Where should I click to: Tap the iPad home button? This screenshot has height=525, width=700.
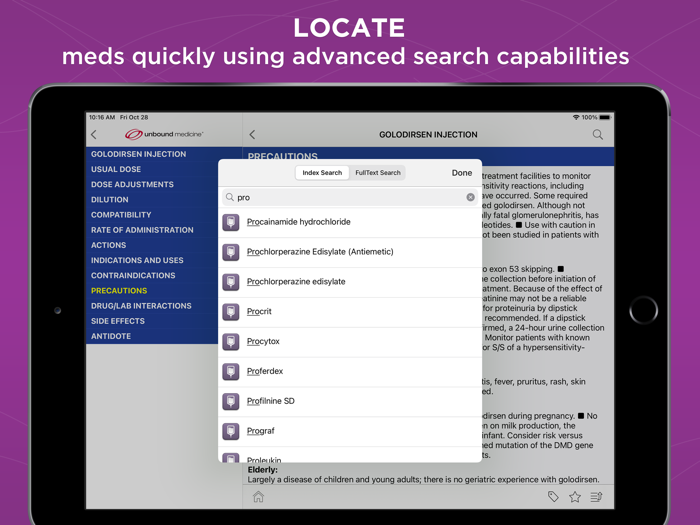click(x=643, y=310)
